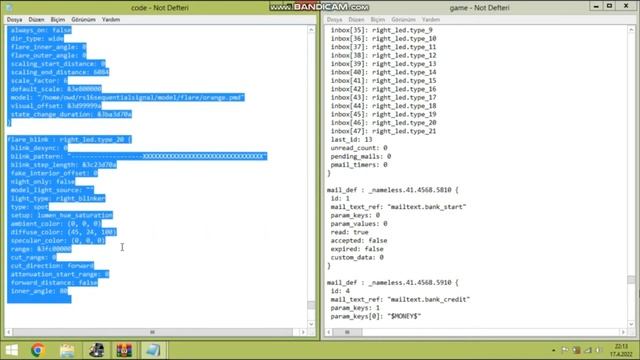
Task: Click the 'blink_pattern' line in code window
Action: coord(139,156)
